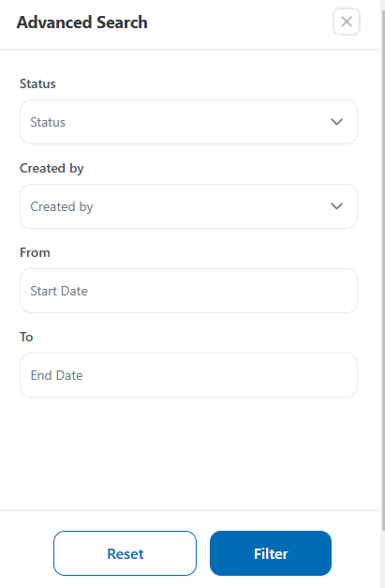Click the From field label
This screenshot has width=385, height=588.
pos(35,252)
